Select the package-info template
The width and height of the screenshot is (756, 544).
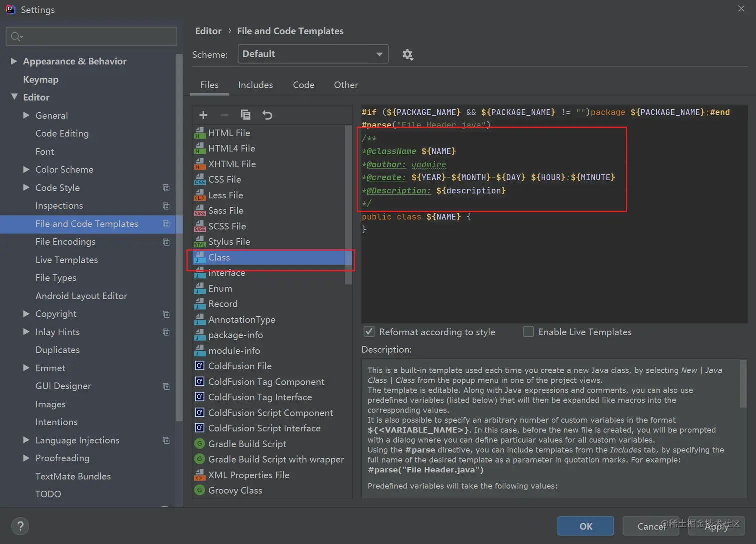pos(270,335)
